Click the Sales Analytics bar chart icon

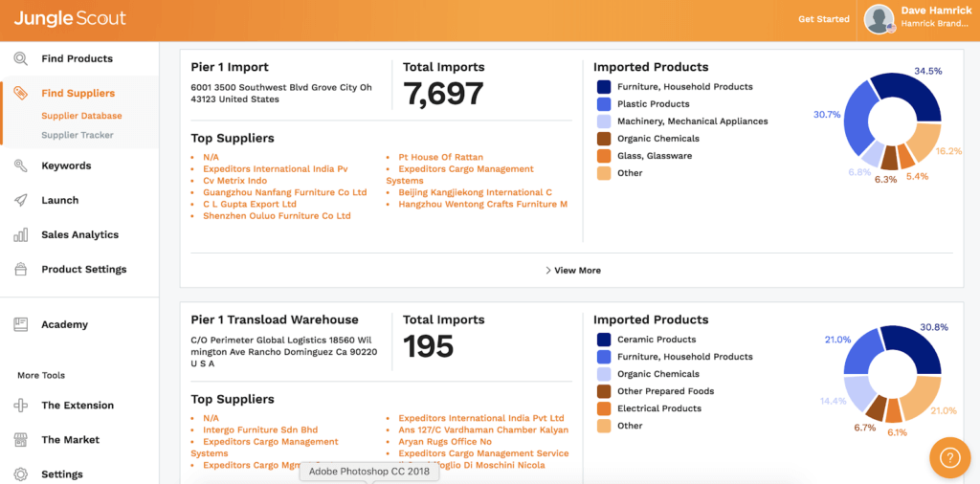tap(20, 234)
